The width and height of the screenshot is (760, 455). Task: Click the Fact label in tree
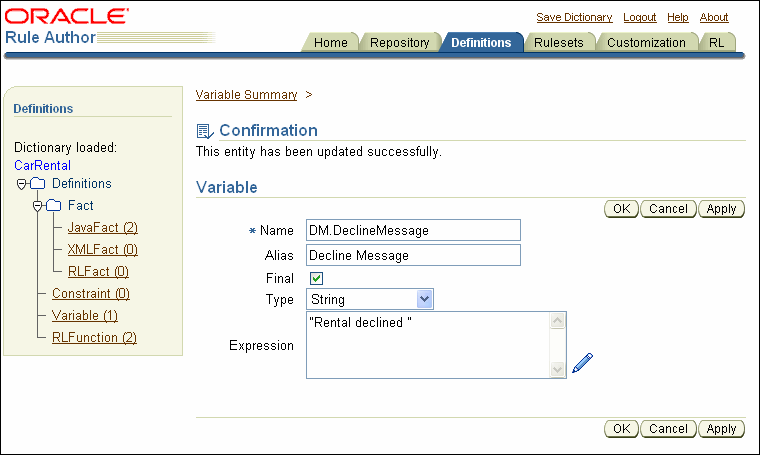(80, 205)
